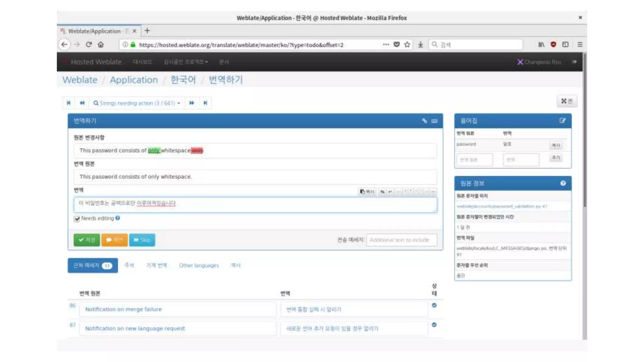Jump to the last string
Screen dimensions: 644x362
(x=205, y=103)
